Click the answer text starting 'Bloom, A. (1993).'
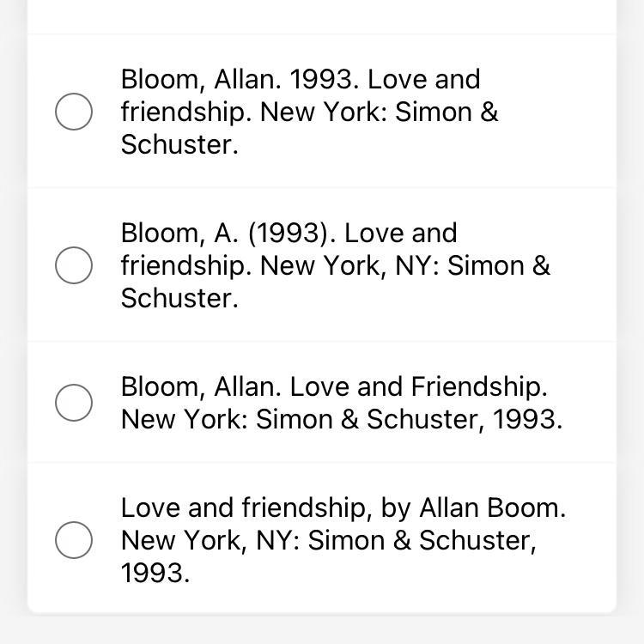 [x=289, y=234]
